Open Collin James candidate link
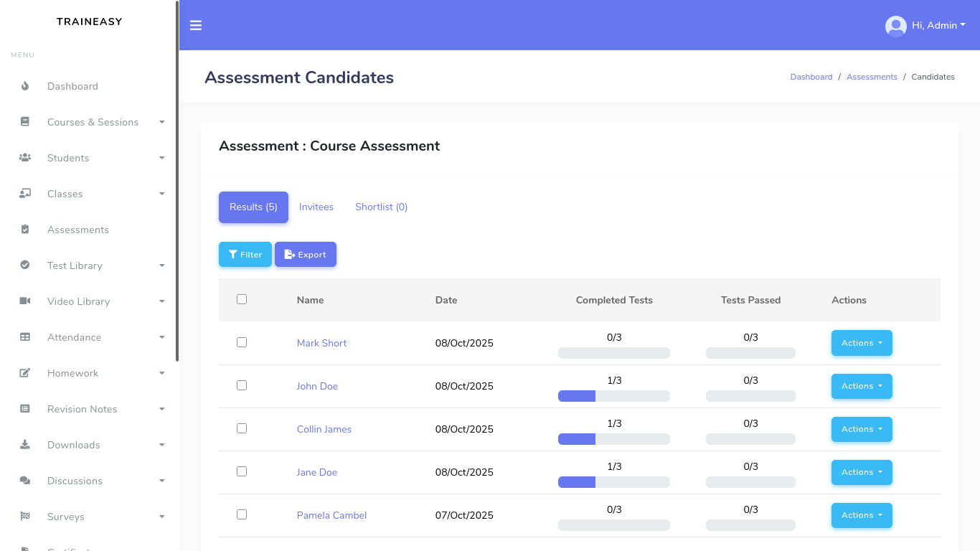Screen dimensions: 980x551 (x=324, y=429)
